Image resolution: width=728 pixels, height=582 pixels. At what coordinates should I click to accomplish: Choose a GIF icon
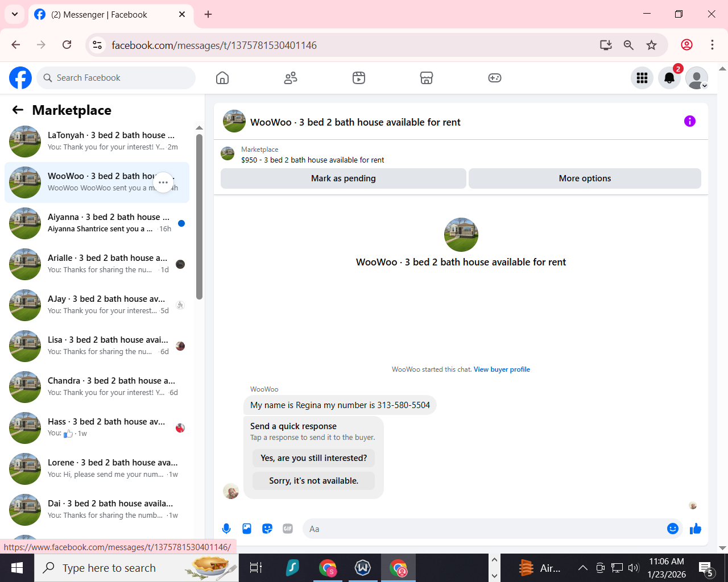[288, 529]
